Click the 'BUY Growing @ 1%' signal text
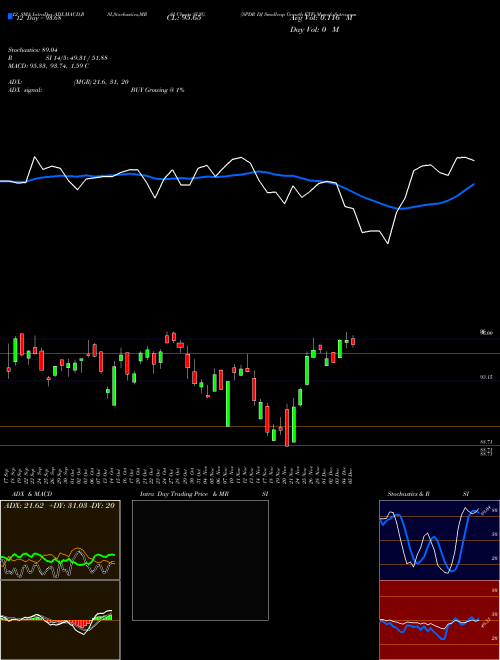Image resolution: width=500 pixels, height=660 pixels. 157,90
